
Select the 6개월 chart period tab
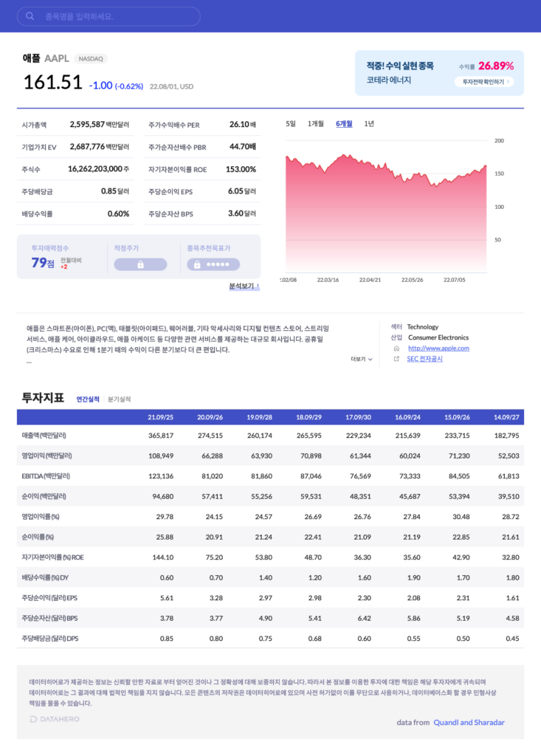tap(344, 124)
